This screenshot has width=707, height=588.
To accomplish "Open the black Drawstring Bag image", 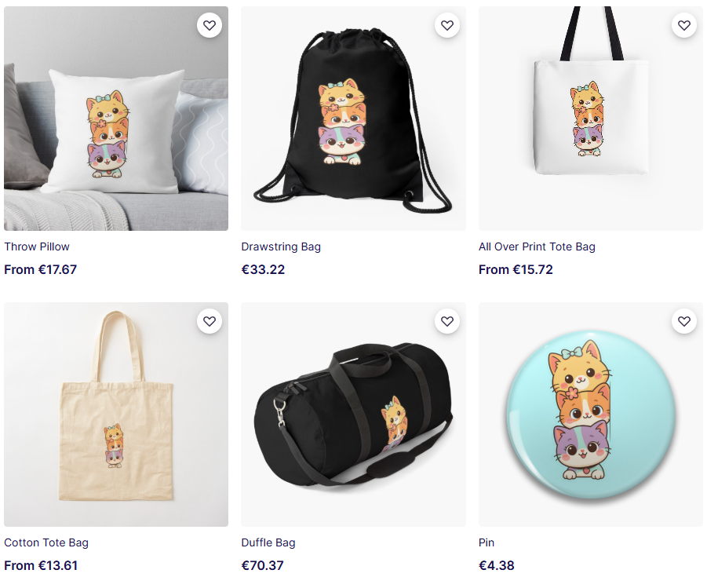I will pos(353,119).
